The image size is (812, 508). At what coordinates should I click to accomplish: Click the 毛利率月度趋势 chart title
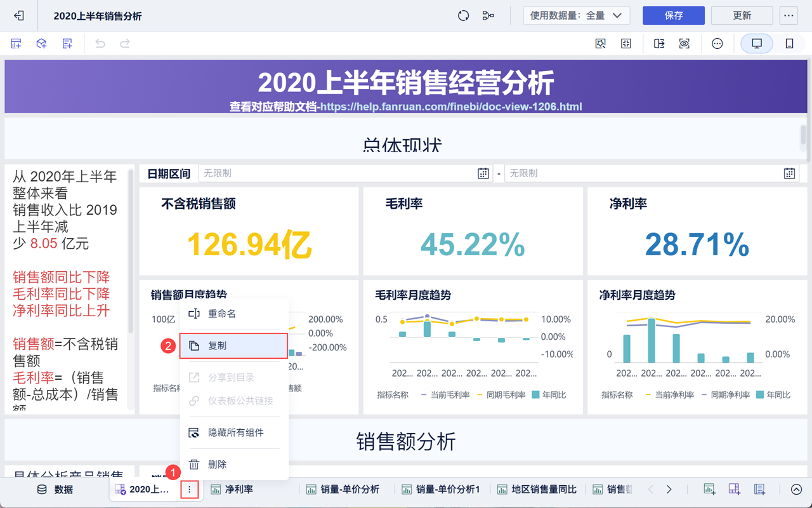pyautogui.click(x=413, y=295)
